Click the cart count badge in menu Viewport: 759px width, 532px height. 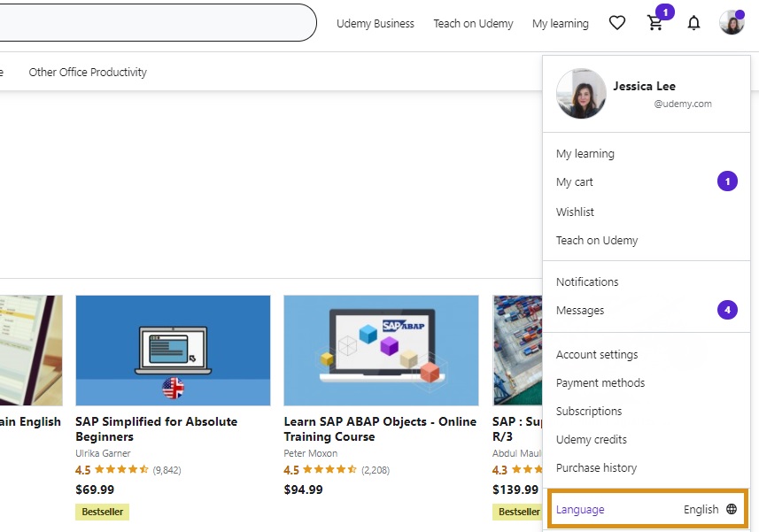click(727, 181)
